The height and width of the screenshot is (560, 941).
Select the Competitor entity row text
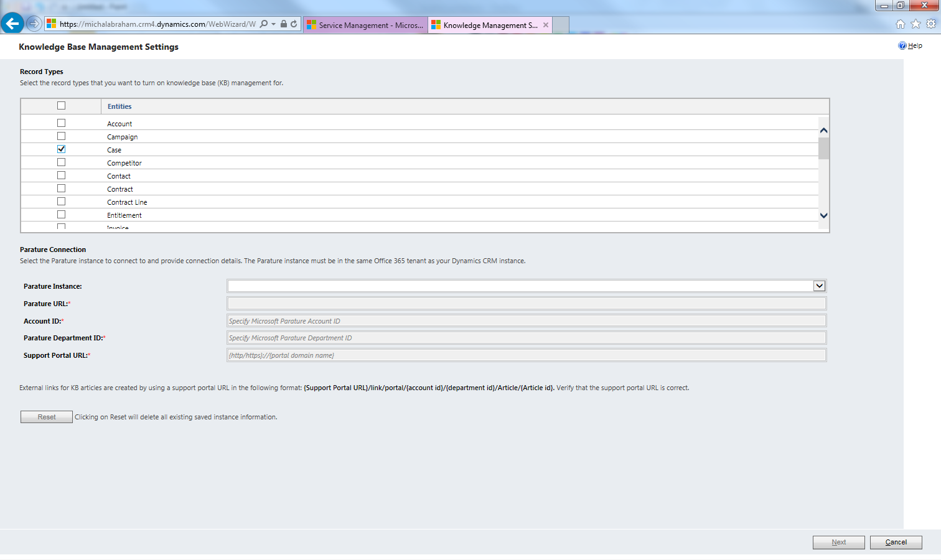pyautogui.click(x=124, y=163)
